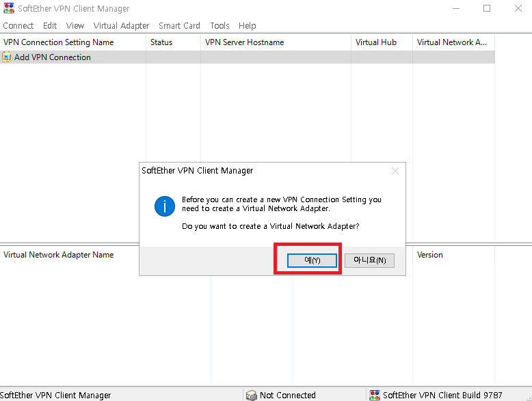The width and height of the screenshot is (532, 401).
Task: Click status bar SoftEther VPN Client Manager text
Action: [x=55, y=396]
